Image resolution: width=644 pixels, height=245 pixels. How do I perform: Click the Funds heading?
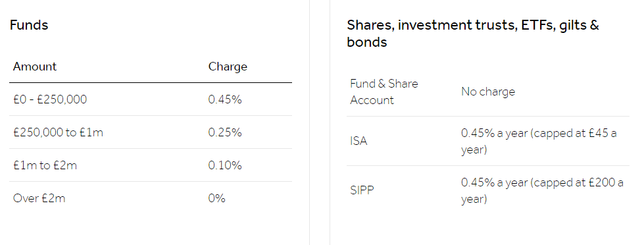click(29, 25)
